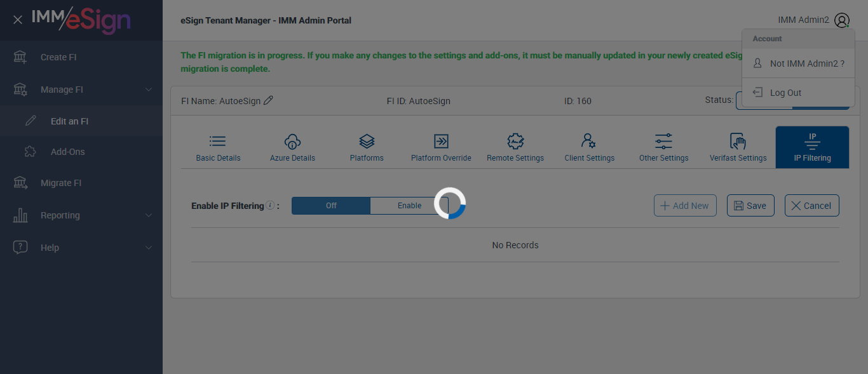Click the Edit an FI pencil icon
The height and width of the screenshot is (374, 868).
[31, 121]
